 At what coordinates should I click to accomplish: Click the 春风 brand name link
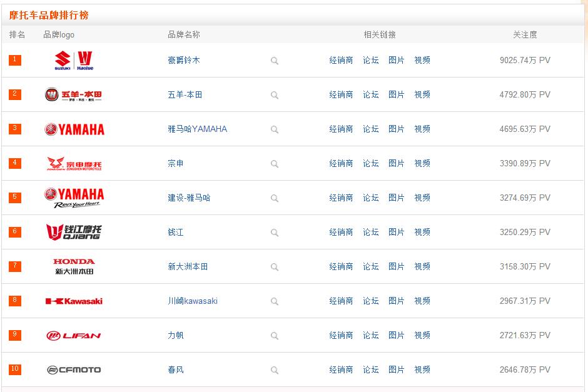click(176, 370)
